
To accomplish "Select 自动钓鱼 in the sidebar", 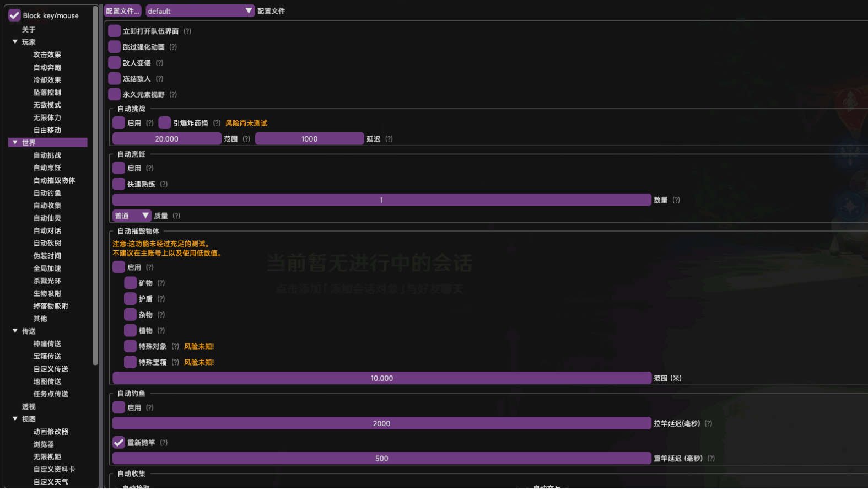I will [47, 193].
